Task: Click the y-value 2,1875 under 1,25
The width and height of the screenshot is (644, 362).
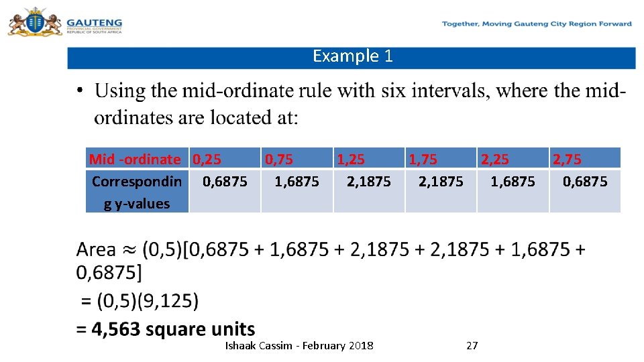Action: click(x=369, y=191)
